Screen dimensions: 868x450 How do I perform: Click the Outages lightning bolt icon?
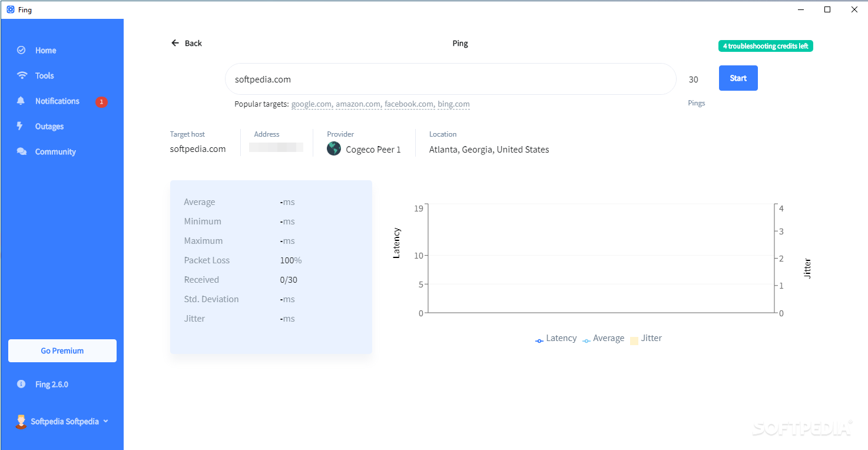point(20,126)
